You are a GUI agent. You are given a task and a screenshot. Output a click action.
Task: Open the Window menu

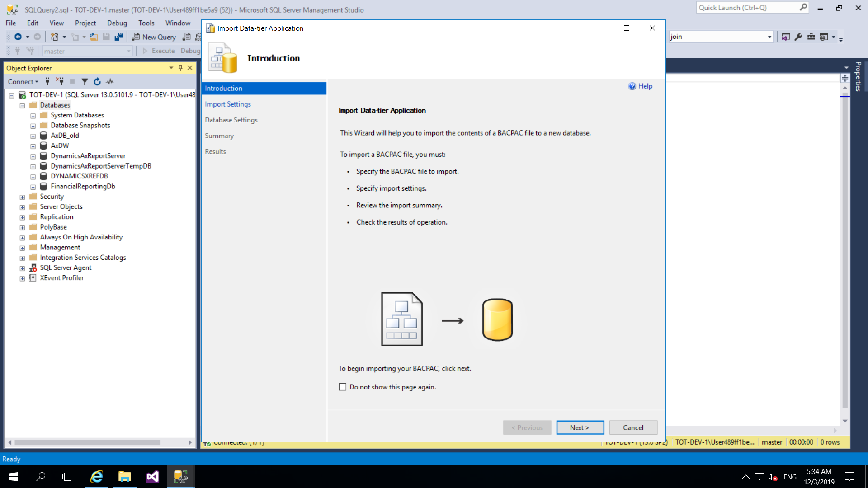click(178, 23)
